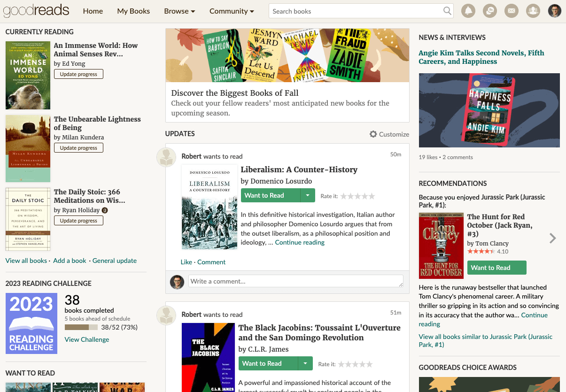Open shelf dropdown arrow for Liberalism
The image size is (566, 392).
coord(308,196)
